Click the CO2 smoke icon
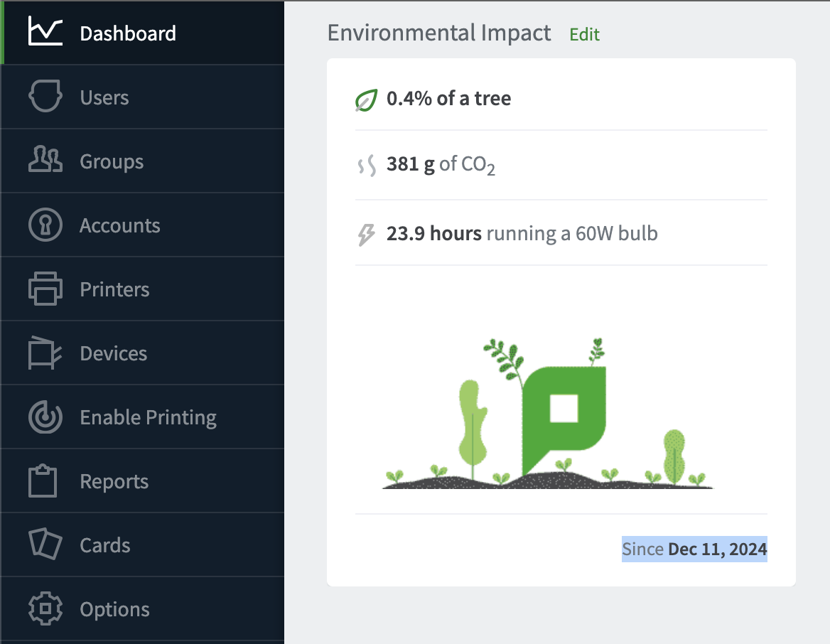Screen dimensions: 830x644 (366, 166)
